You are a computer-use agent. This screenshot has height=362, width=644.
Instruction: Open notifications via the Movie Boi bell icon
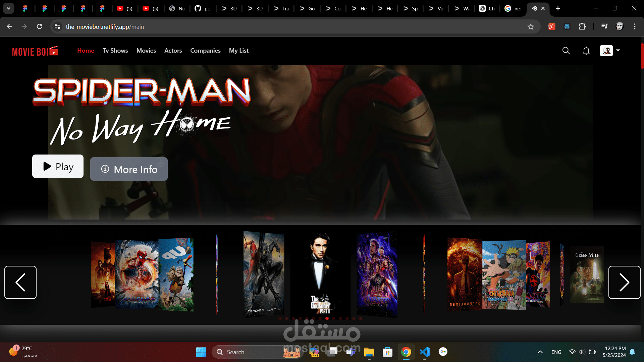(586, 51)
